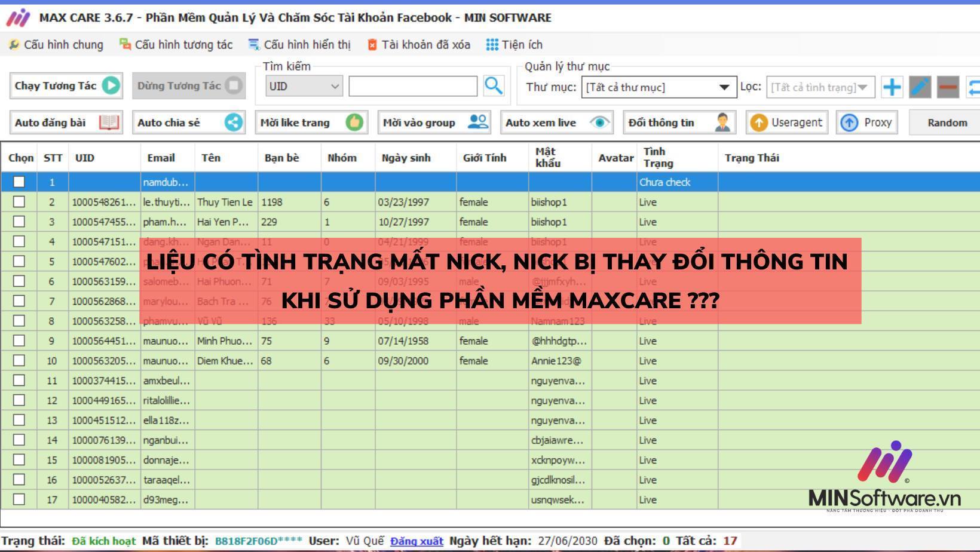The image size is (980, 552).
Task: Open the Thư mục folder dropdown
Action: click(725, 87)
